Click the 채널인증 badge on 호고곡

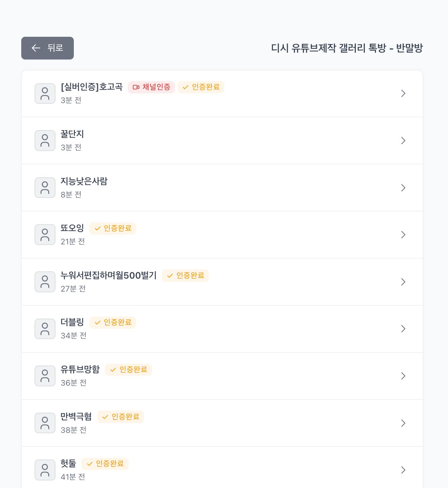(151, 87)
